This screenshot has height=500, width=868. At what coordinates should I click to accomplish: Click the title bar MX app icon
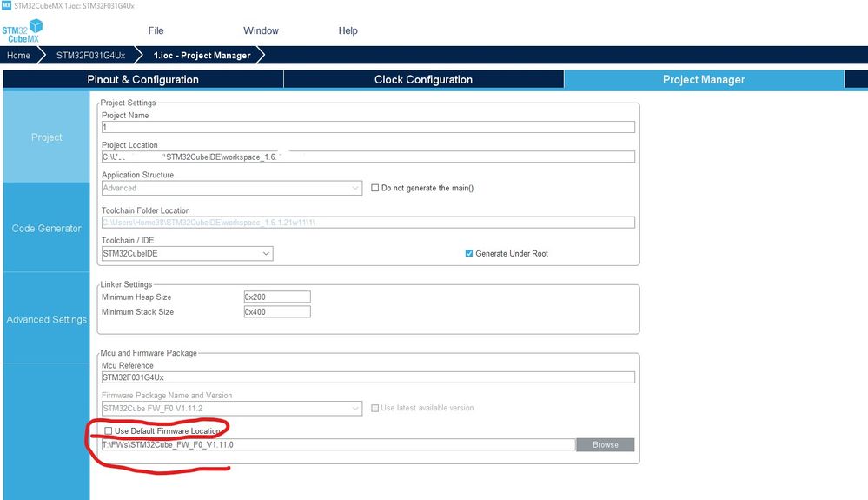pos(6,5)
